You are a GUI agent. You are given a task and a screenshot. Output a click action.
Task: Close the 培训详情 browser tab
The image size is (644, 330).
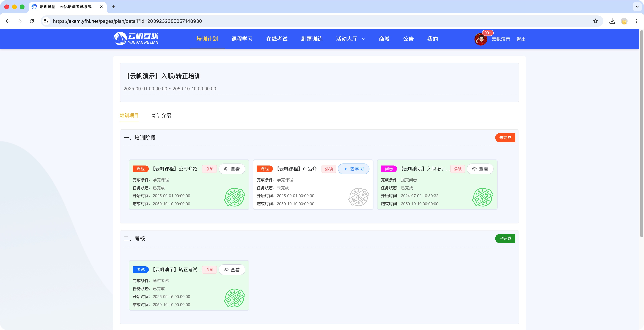101,7
